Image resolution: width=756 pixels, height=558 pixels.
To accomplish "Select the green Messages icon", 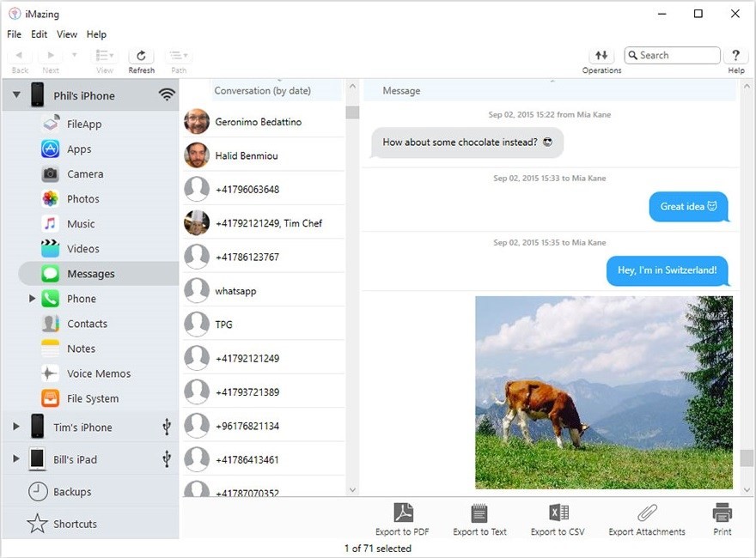I will tap(51, 274).
